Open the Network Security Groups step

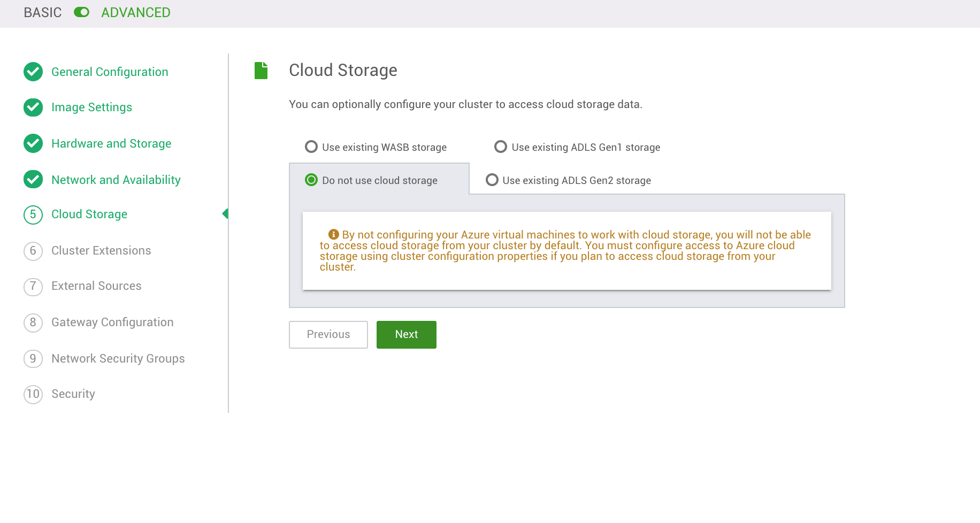[118, 358]
